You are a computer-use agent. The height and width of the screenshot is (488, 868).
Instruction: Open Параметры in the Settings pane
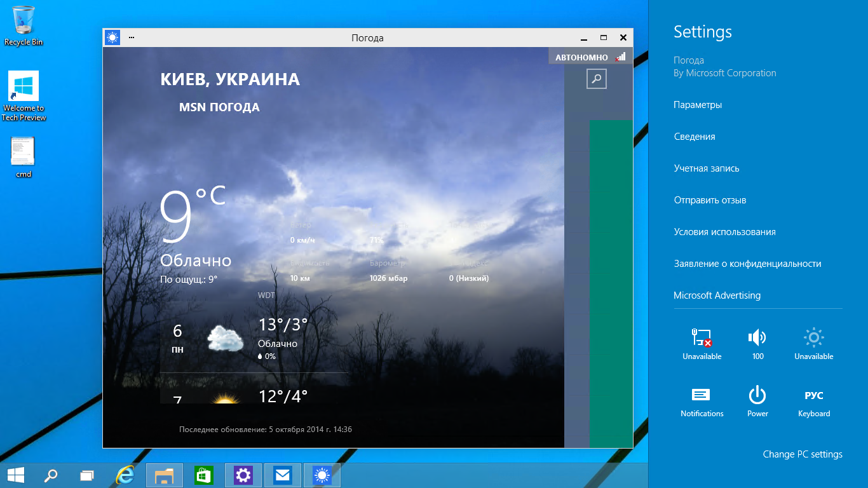click(x=698, y=105)
